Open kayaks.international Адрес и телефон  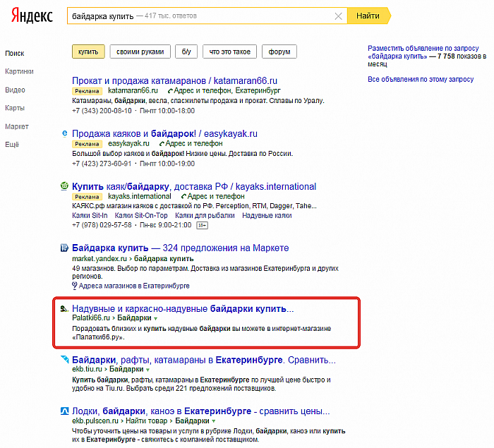(x=213, y=197)
